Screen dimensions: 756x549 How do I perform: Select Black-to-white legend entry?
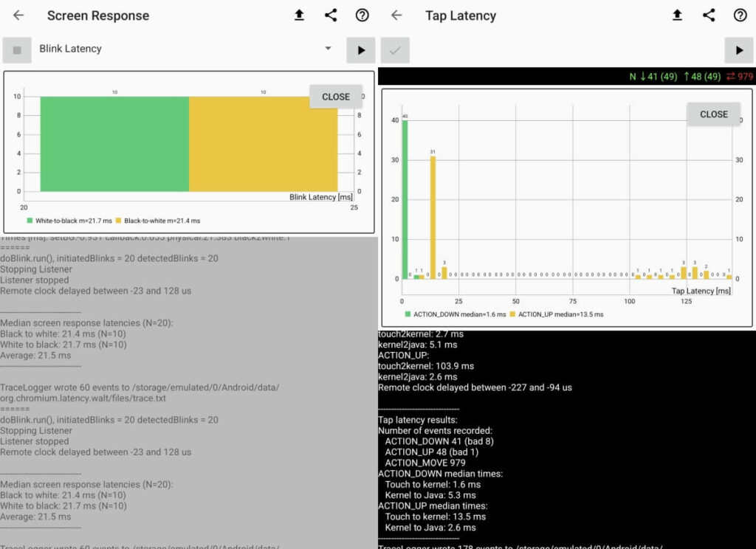coord(158,221)
